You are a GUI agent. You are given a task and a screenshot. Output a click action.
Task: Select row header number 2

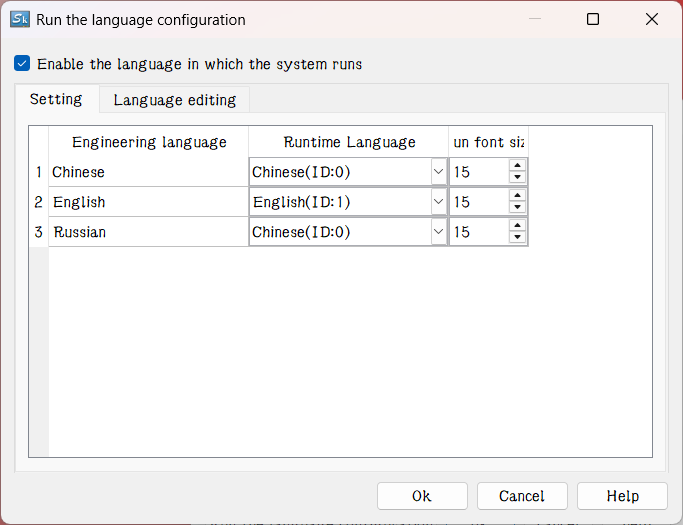[38, 202]
